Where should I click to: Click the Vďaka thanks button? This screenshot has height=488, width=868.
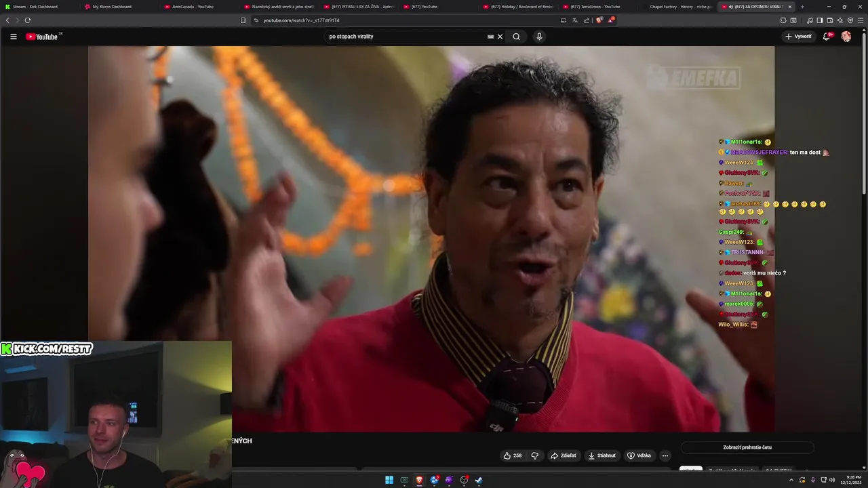click(639, 455)
